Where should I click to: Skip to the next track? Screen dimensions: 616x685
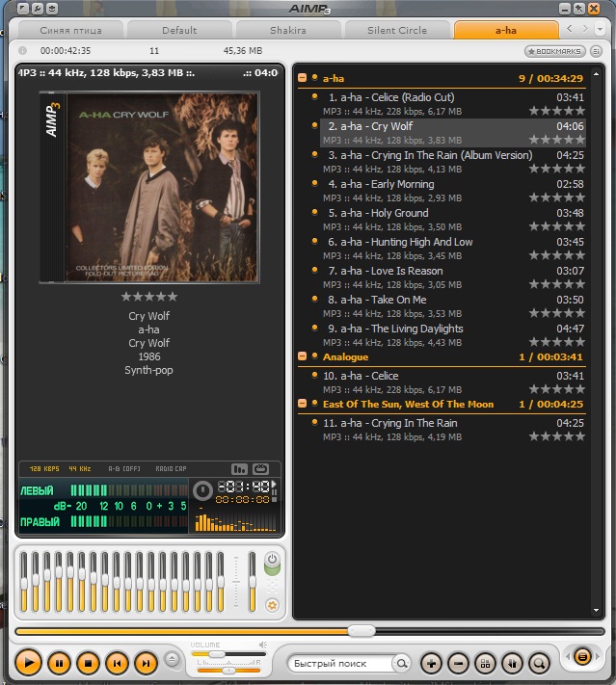[146, 664]
